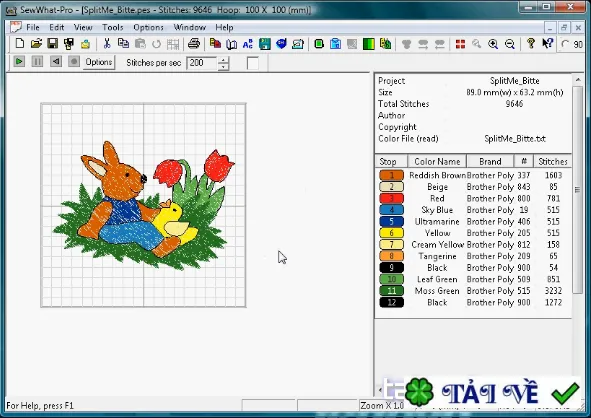Select the Red color swatch for stop 3
The height and width of the screenshot is (418, 591).
point(391,198)
